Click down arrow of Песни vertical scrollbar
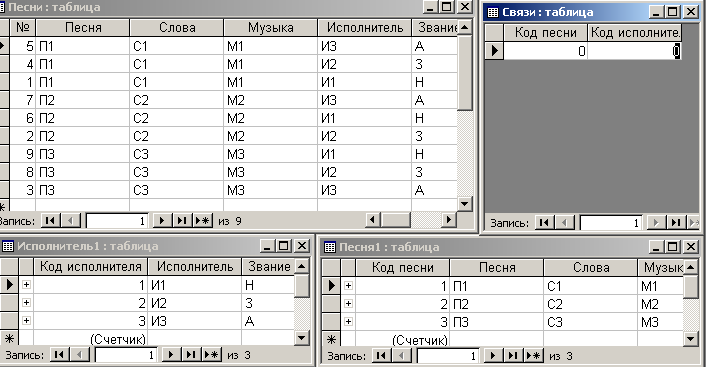 [x=465, y=204]
